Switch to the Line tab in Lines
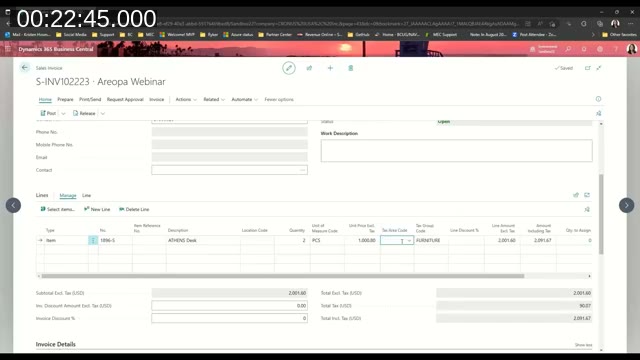Screen dimensions: 640x360 [87, 196]
